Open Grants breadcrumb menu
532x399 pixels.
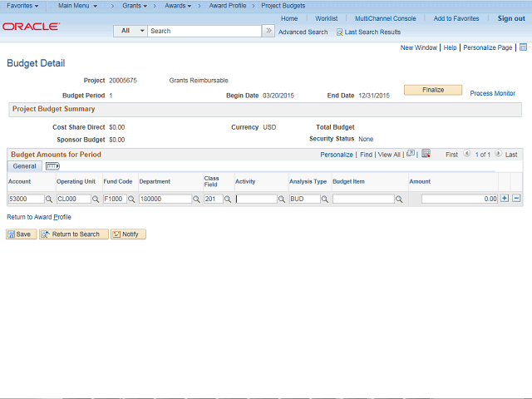coord(135,6)
